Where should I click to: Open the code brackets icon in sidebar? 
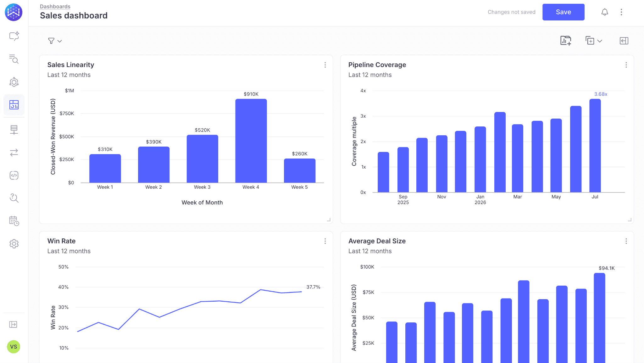[x=14, y=175]
